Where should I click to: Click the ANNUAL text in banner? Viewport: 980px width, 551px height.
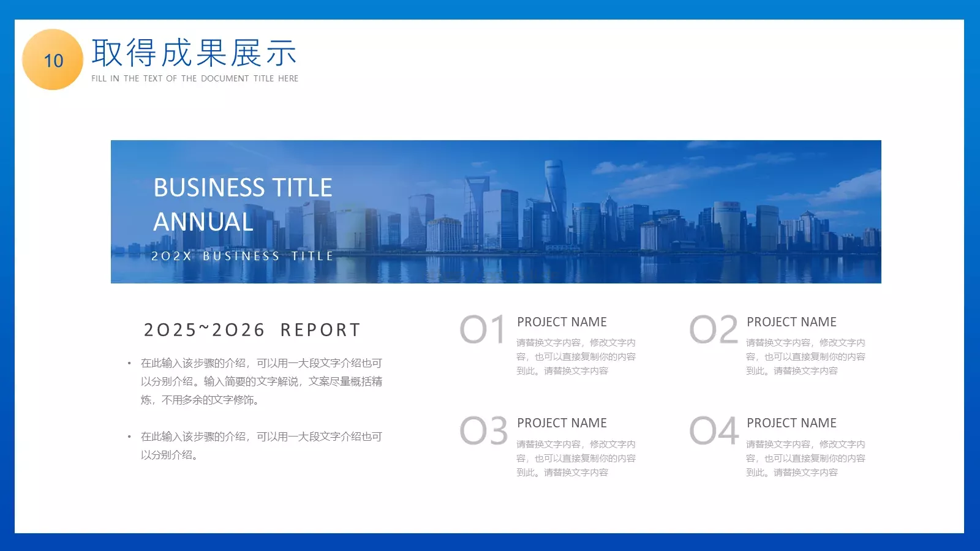click(x=203, y=222)
